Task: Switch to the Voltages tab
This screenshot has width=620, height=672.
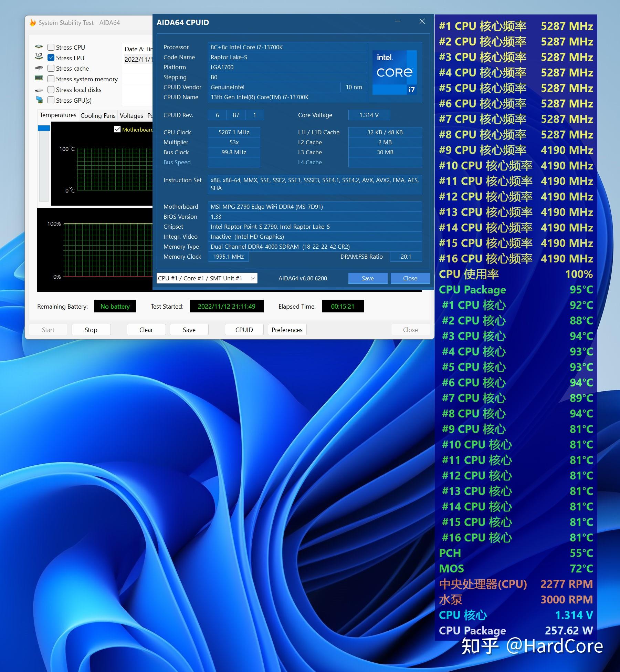Action: point(131,116)
